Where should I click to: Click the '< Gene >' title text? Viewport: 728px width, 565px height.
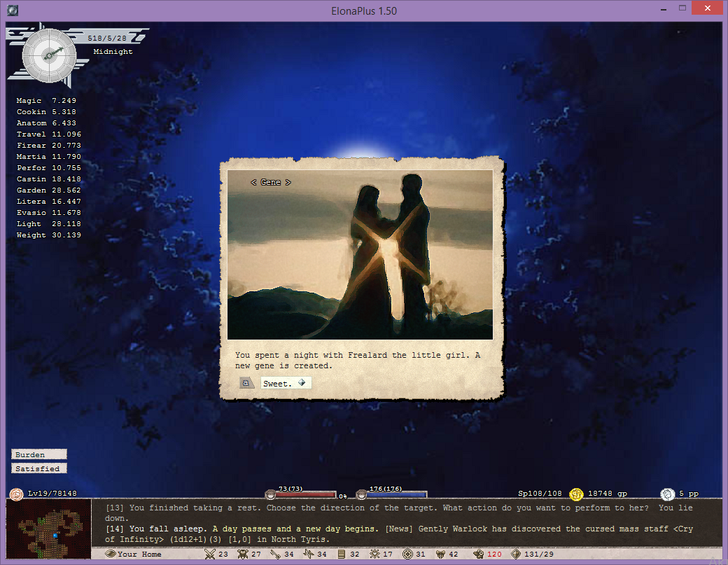click(271, 183)
